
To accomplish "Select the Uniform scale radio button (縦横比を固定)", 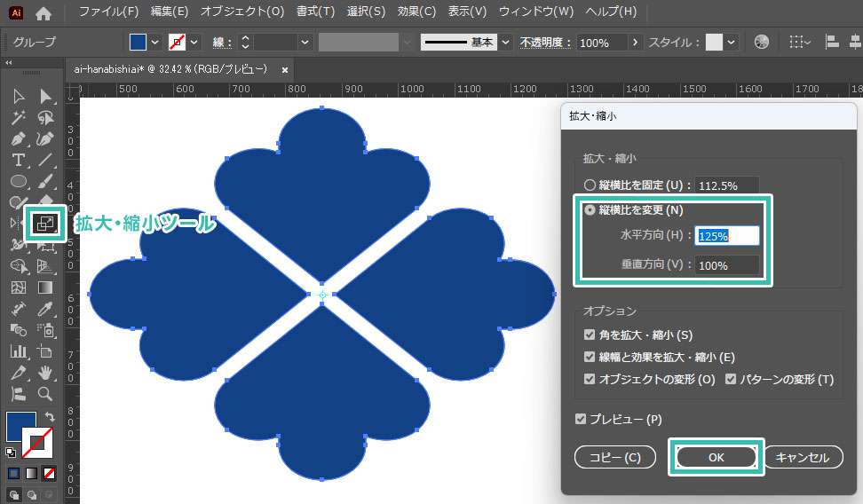I will (590, 185).
